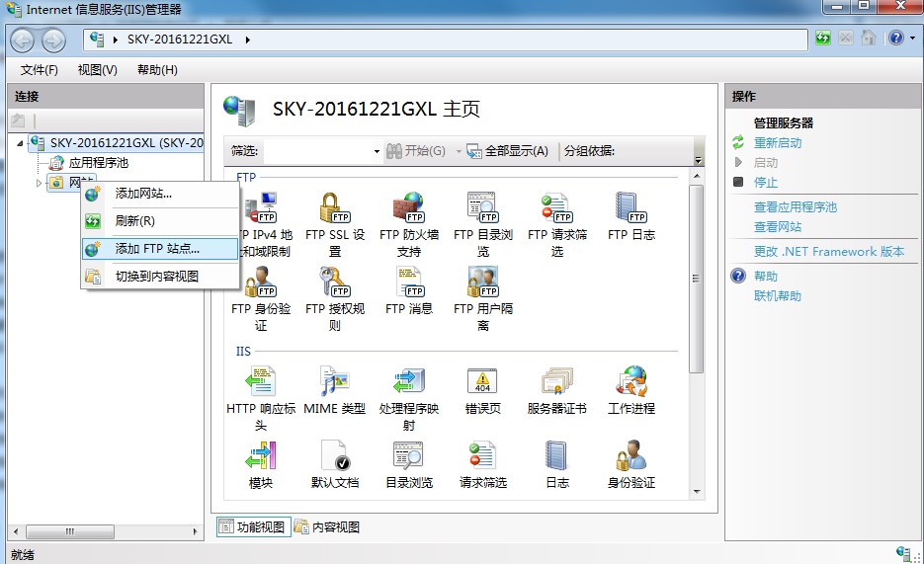The height and width of the screenshot is (564, 924).
Task: Open the 视图(V) menu
Action: coord(97,70)
